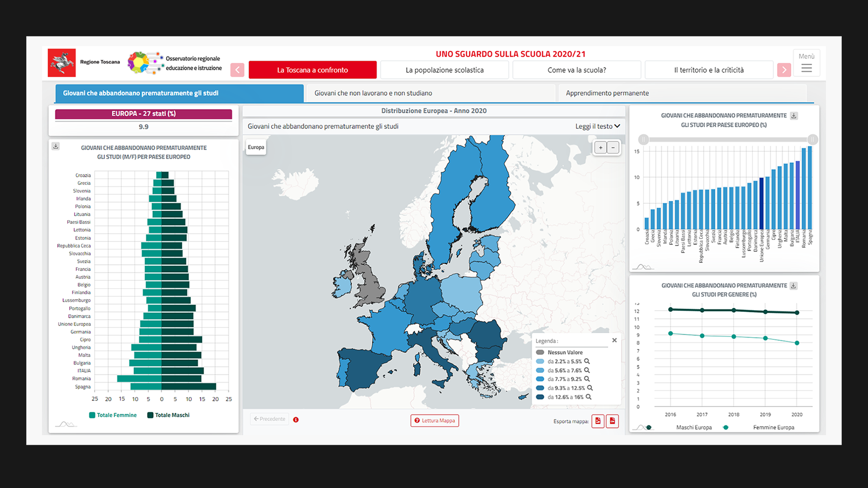Image resolution: width=868 pixels, height=488 pixels.
Task: Click Spain on the Europe map
Action: pos(367,368)
